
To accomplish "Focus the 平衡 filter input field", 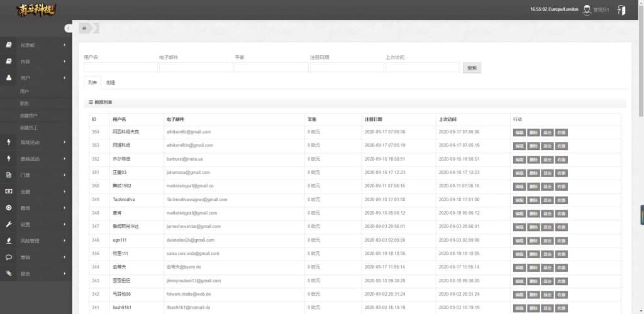I will pyautogui.click(x=272, y=68).
